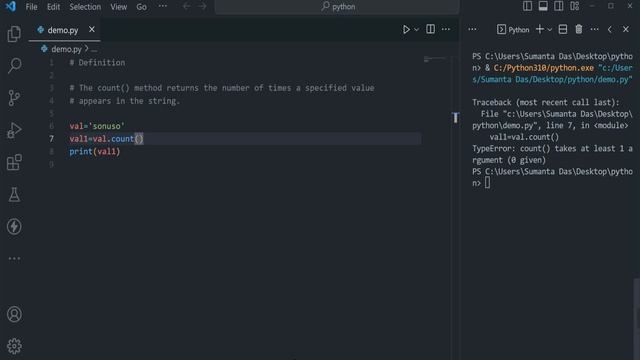Open the Extensions view
This screenshot has width=640, height=360.
14,162
